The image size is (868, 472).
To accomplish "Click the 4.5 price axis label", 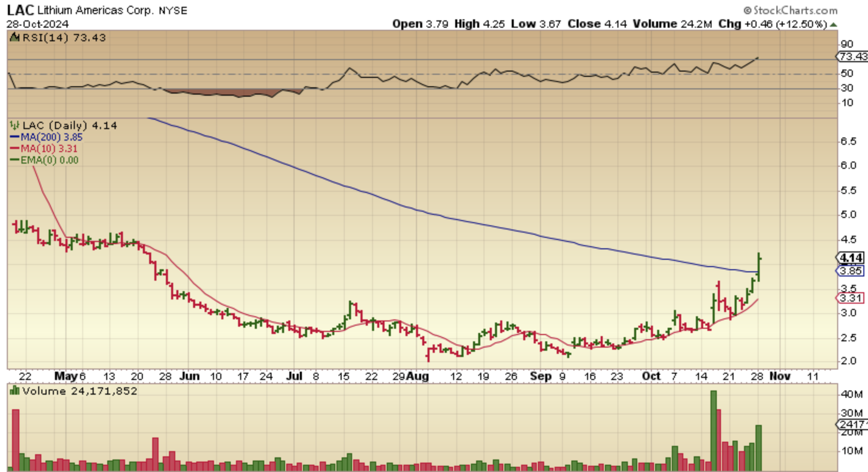I will pos(848,239).
